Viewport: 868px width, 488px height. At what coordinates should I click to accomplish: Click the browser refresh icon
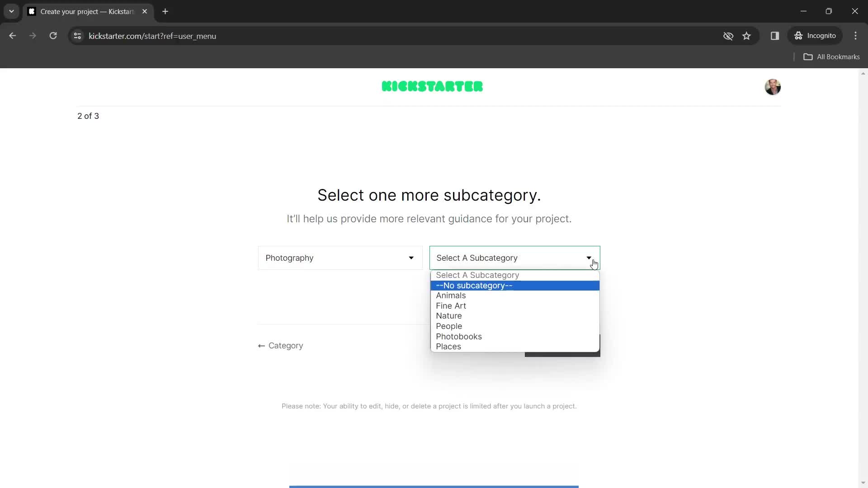[x=52, y=36]
